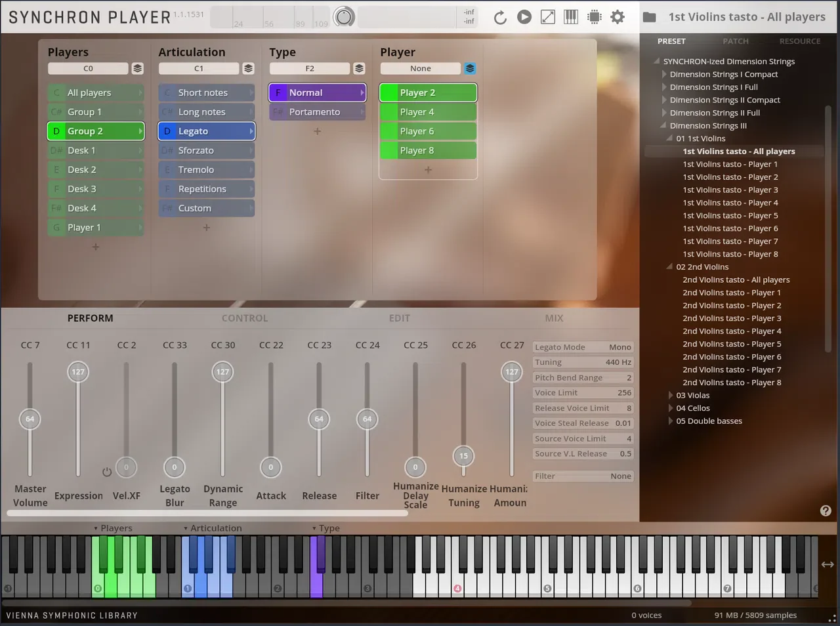Toggle the Player dimension blue layers icon
Screen dimensions: 840x626
470,68
